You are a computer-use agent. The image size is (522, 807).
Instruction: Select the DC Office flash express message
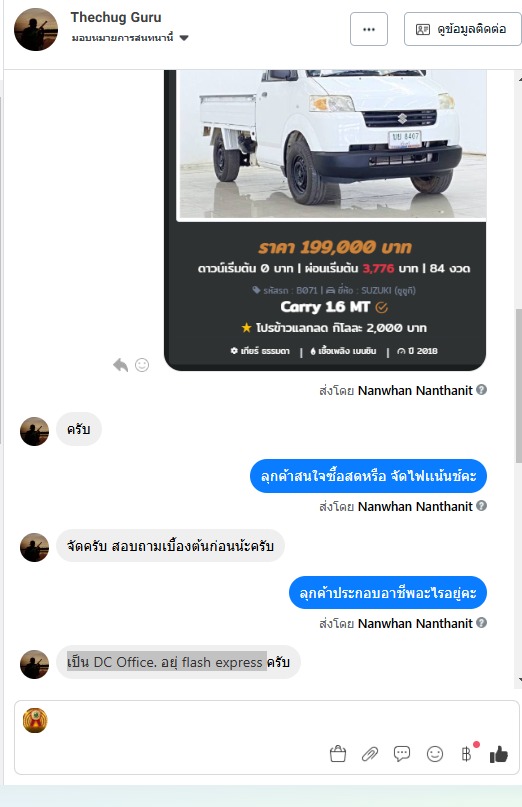(178, 662)
